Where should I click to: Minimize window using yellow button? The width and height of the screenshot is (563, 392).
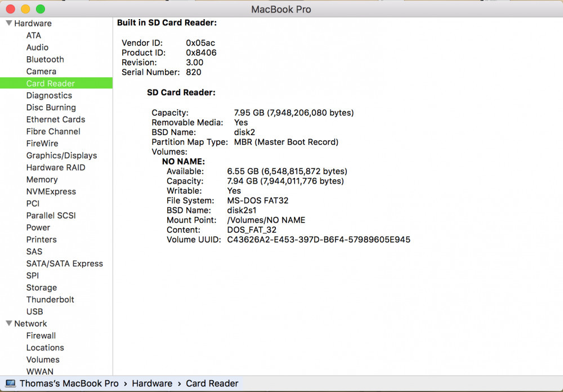[25, 9]
